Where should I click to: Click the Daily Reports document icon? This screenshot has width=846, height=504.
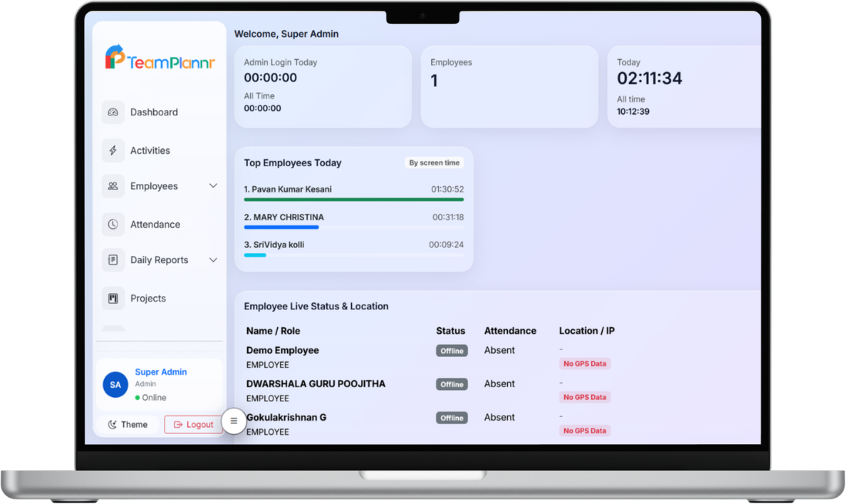click(x=113, y=260)
